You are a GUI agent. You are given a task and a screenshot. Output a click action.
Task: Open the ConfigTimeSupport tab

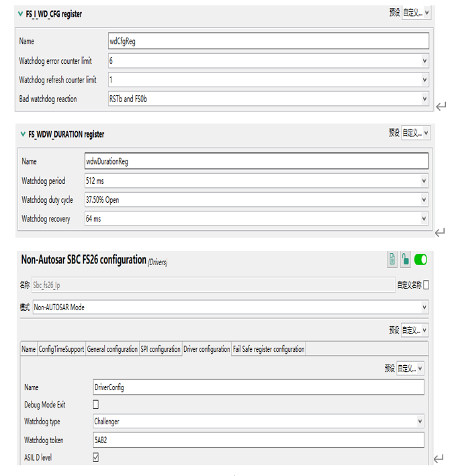tap(61, 349)
